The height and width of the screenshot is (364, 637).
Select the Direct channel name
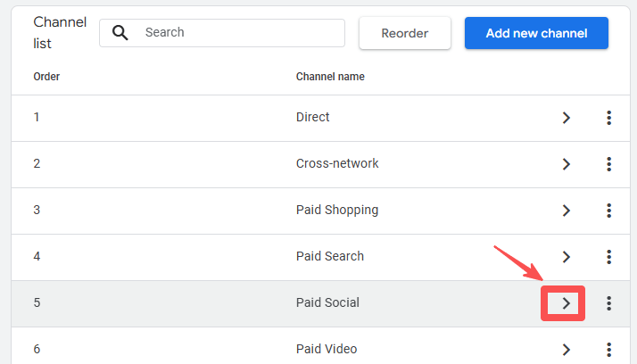tap(312, 117)
